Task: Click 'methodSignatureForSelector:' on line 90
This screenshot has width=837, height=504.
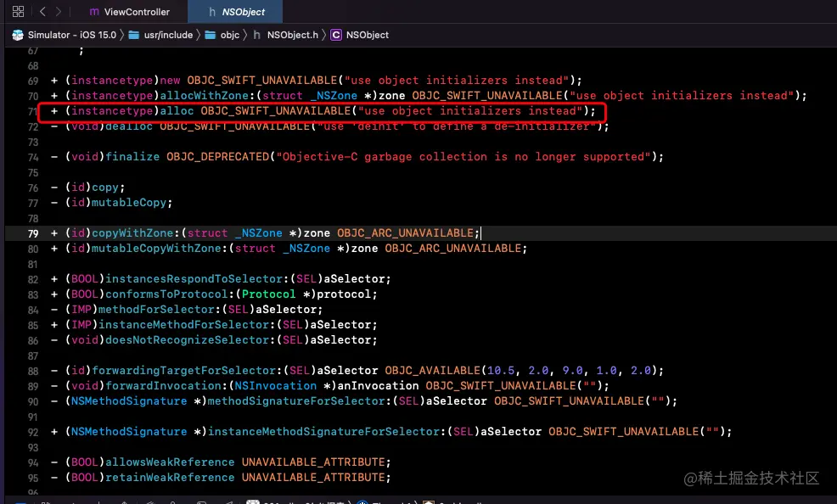Action: coord(300,401)
